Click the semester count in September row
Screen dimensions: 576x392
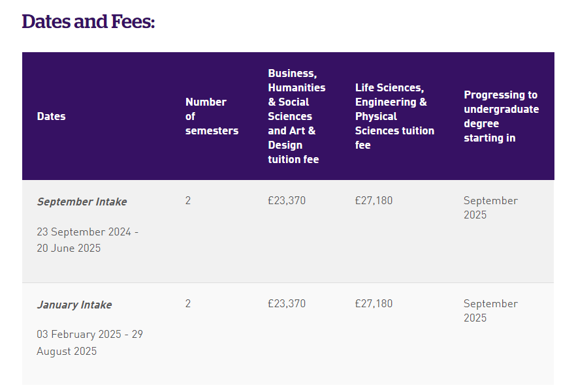[188, 200]
